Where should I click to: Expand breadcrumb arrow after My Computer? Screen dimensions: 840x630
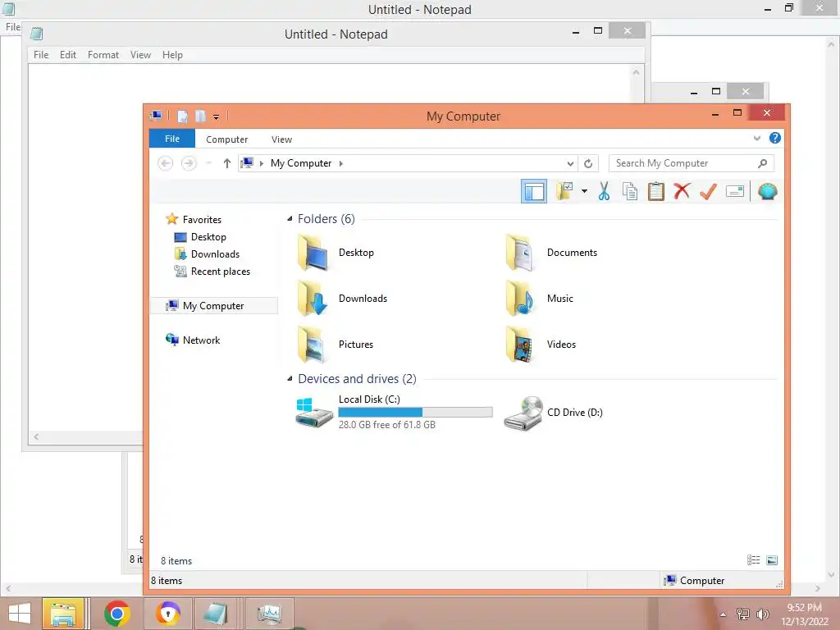coord(340,163)
